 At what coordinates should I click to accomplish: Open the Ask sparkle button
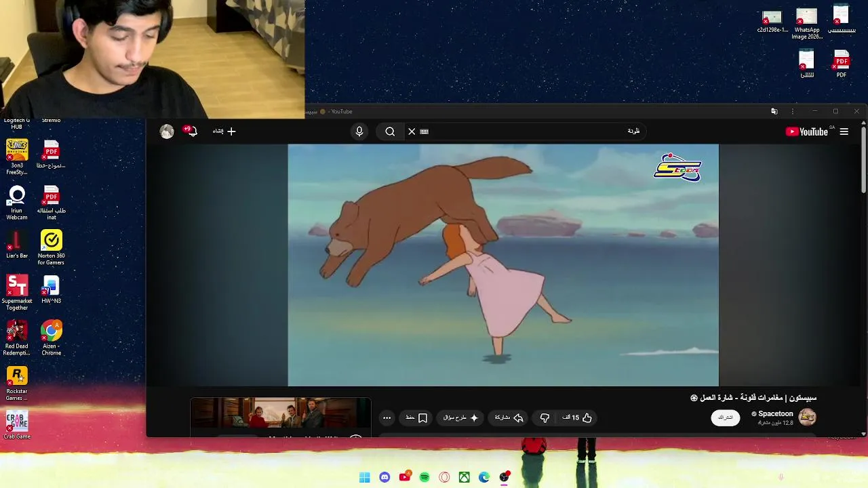(x=461, y=418)
